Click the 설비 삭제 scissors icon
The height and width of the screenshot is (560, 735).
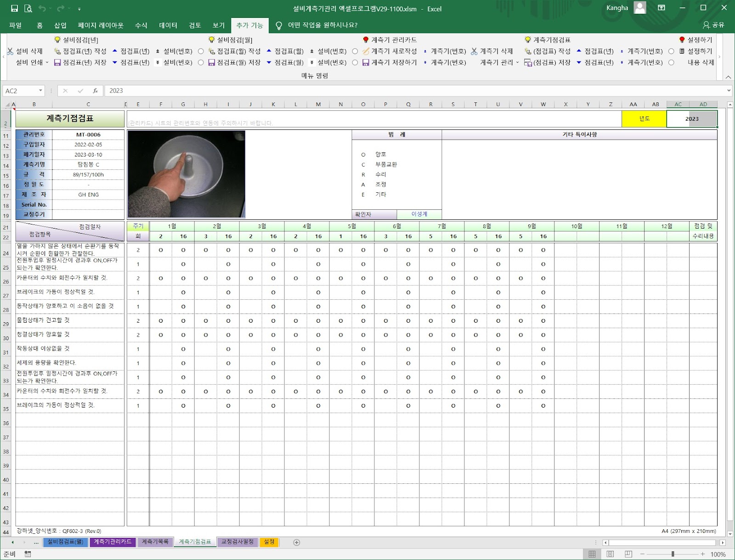point(10,51)
